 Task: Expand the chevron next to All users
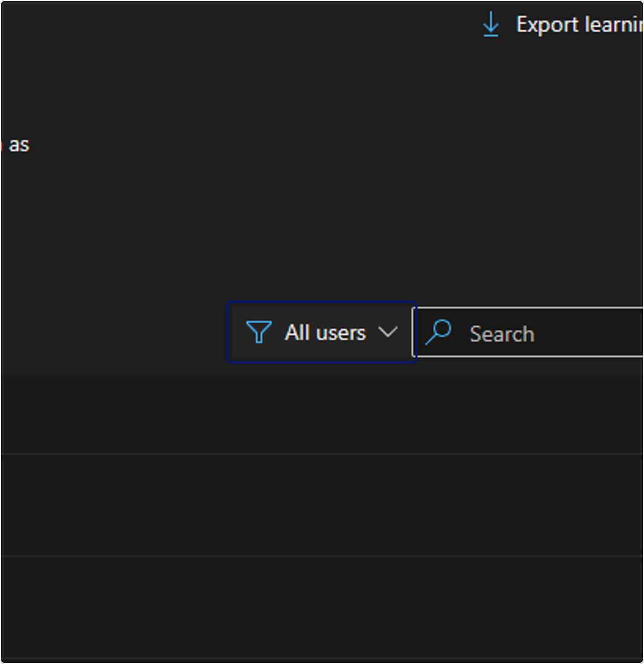click(x=387, y=332)
